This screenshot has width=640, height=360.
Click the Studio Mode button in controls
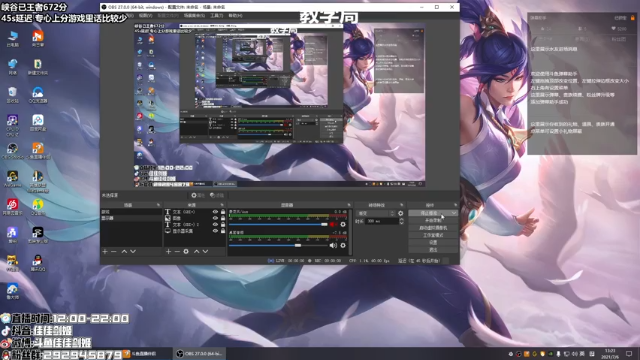pos(433,235)
